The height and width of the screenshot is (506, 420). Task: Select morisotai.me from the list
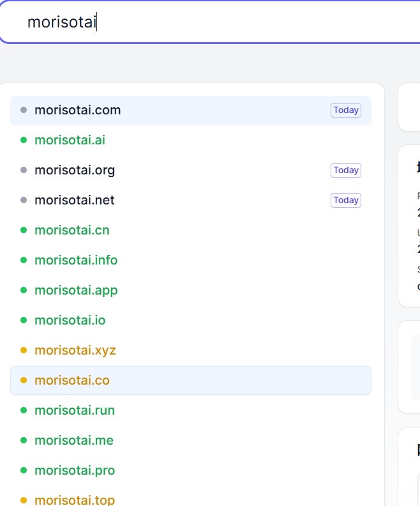point(73,441)
